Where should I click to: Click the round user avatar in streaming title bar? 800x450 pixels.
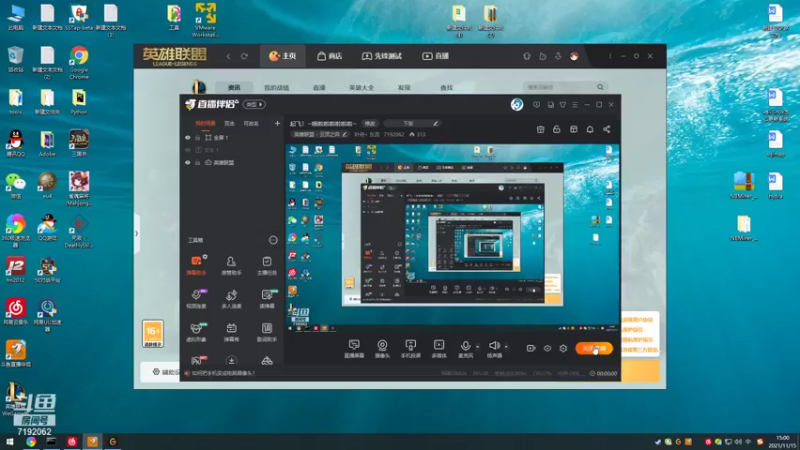click(x=517, y=105)
